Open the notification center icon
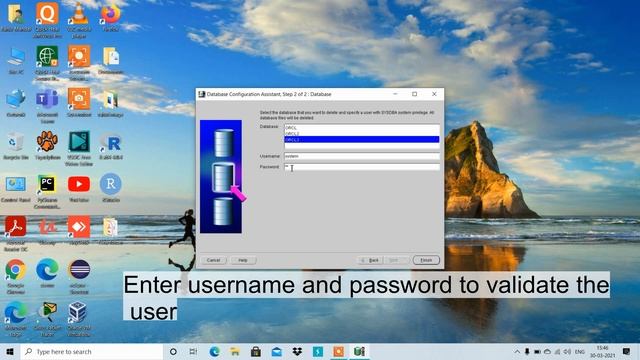Viewport: 640px width, 360px height. 626,351
